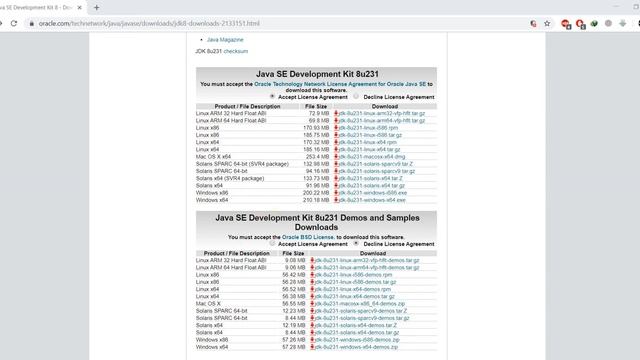Click red arrow for linux-arm32-vfp-hflt-demos.tar.gz
Screen dimensions: 640x360
tap(312, 260)
